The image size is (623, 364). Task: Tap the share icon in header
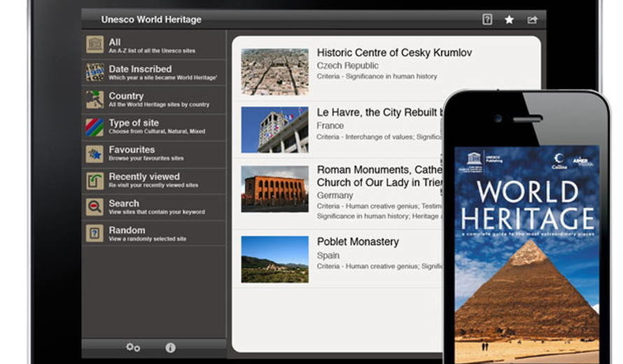[x=532, y=20]
